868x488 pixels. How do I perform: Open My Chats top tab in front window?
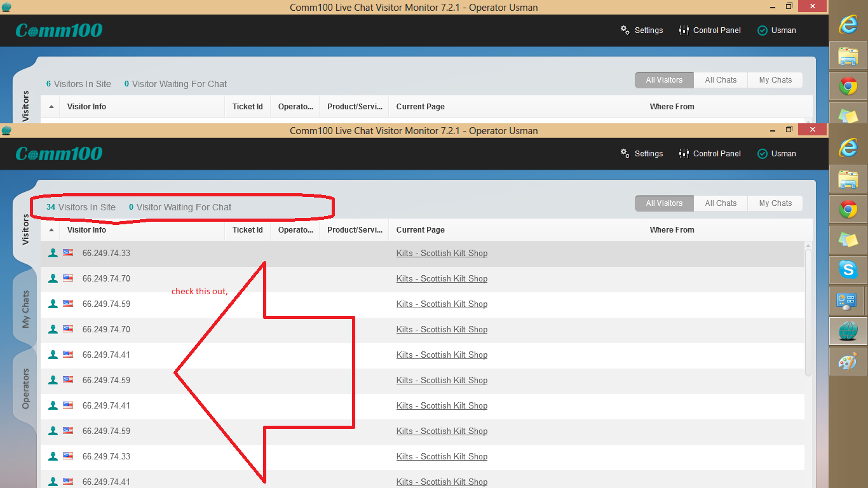tap(775, 203)
